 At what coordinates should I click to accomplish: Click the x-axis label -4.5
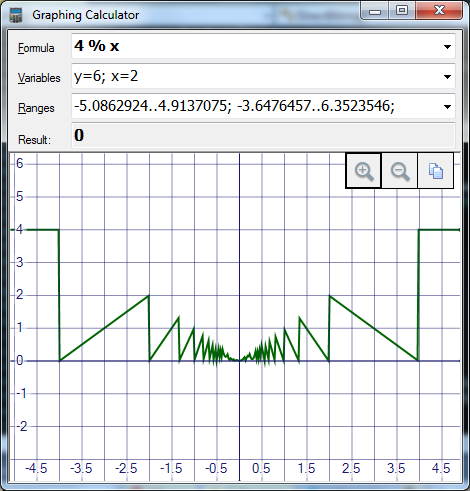tap(36, 468)
